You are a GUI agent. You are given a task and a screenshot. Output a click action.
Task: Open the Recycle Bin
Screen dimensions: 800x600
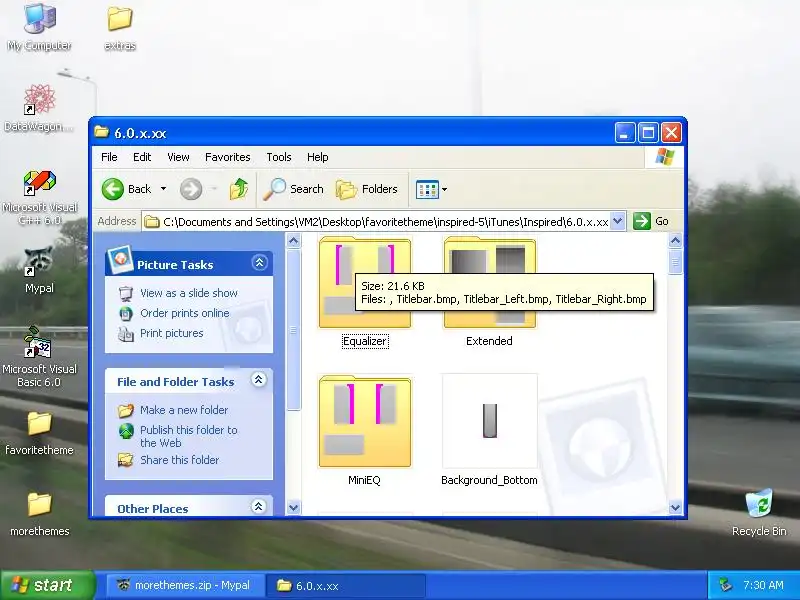pos(759,512)
